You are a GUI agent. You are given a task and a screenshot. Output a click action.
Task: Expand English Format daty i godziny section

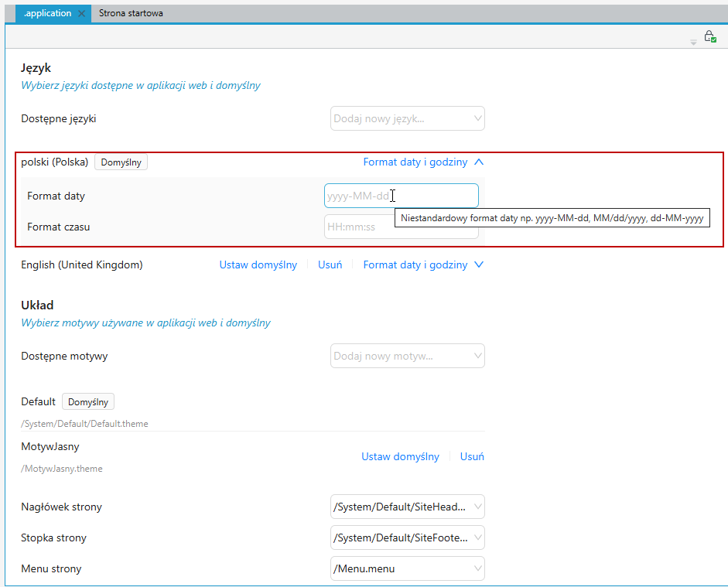point(423,265)
